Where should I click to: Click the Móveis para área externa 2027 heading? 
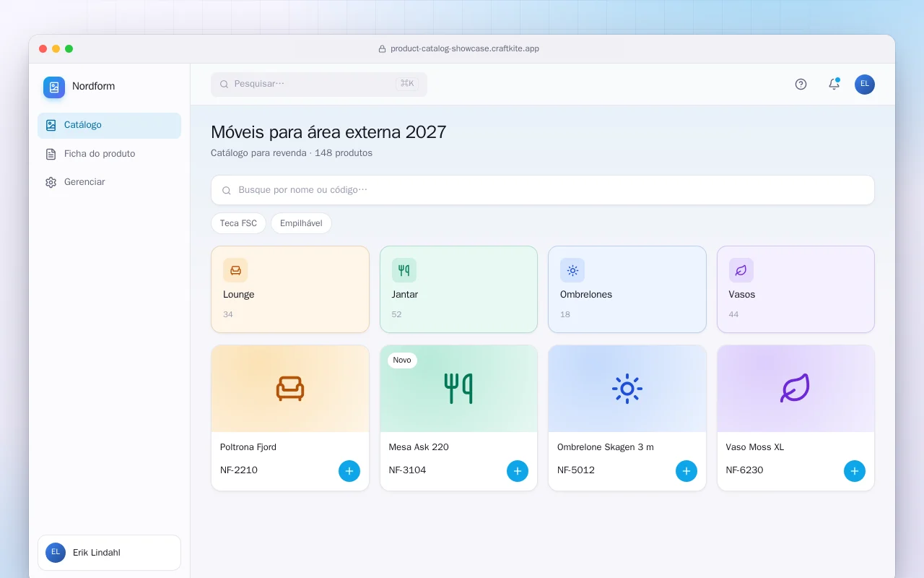(328, 132)
